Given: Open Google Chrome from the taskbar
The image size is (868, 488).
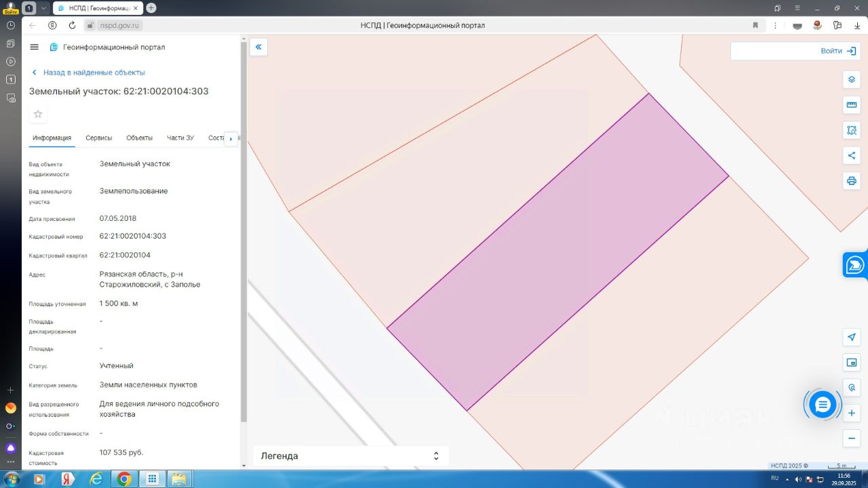Looking at the screenshot, I should (x=124, y=479).
